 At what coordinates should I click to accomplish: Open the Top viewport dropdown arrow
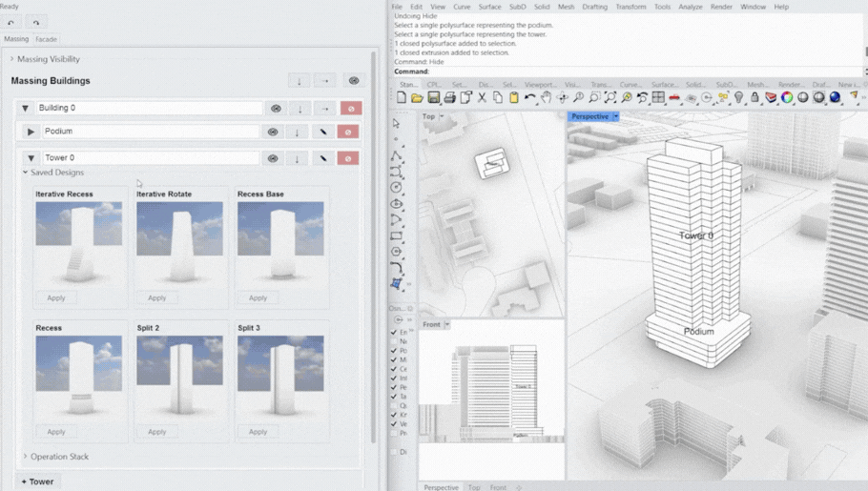(442, 116)
